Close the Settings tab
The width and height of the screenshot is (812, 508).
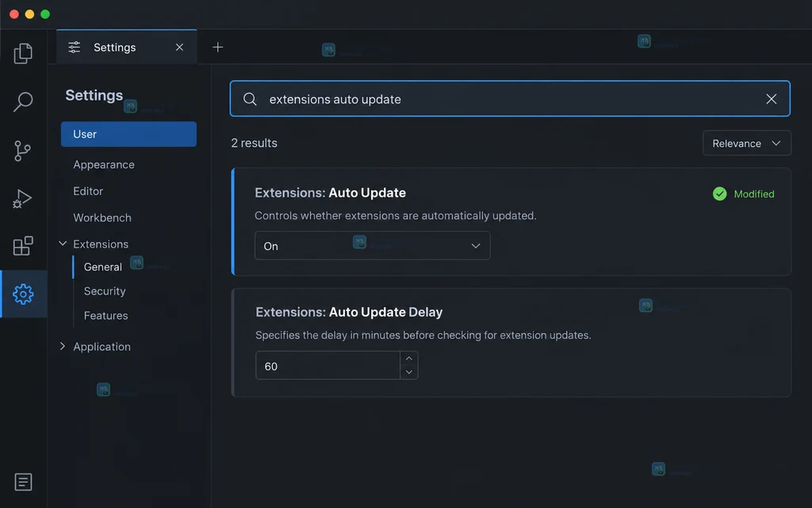click(x=180, y=47)
